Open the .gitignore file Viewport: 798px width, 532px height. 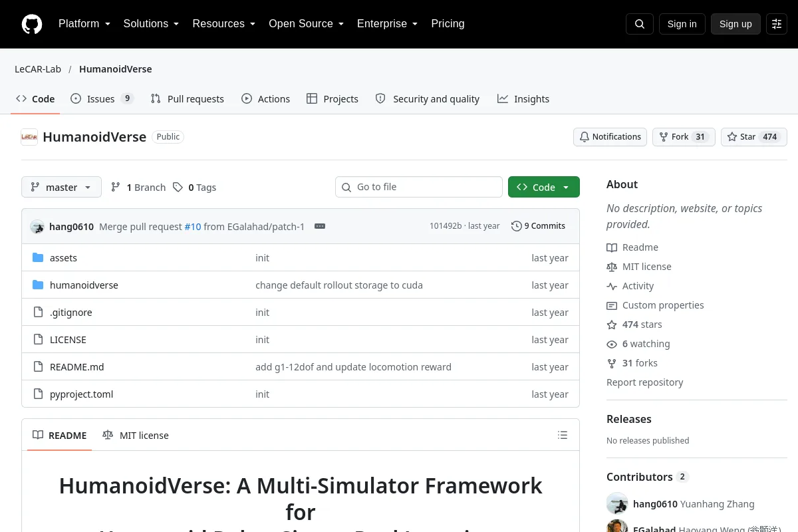pos(71,313)
